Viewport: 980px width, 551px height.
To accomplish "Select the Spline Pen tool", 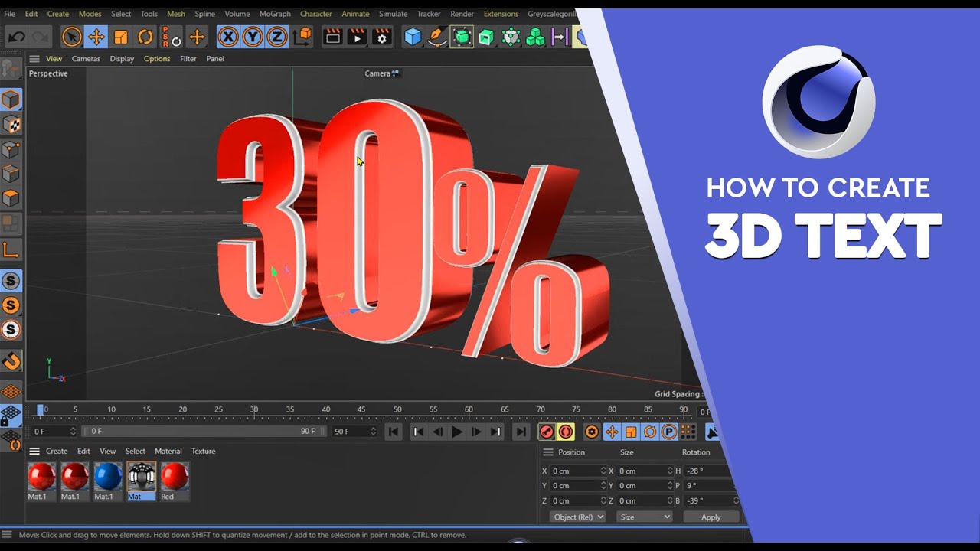I will pos(437,37).
